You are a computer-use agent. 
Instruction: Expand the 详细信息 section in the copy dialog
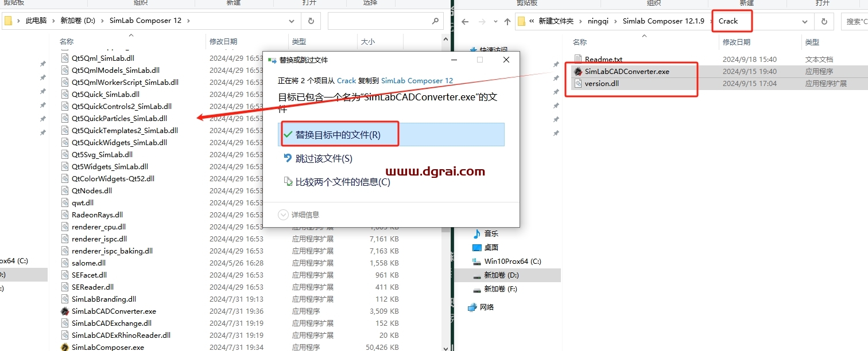301,214
